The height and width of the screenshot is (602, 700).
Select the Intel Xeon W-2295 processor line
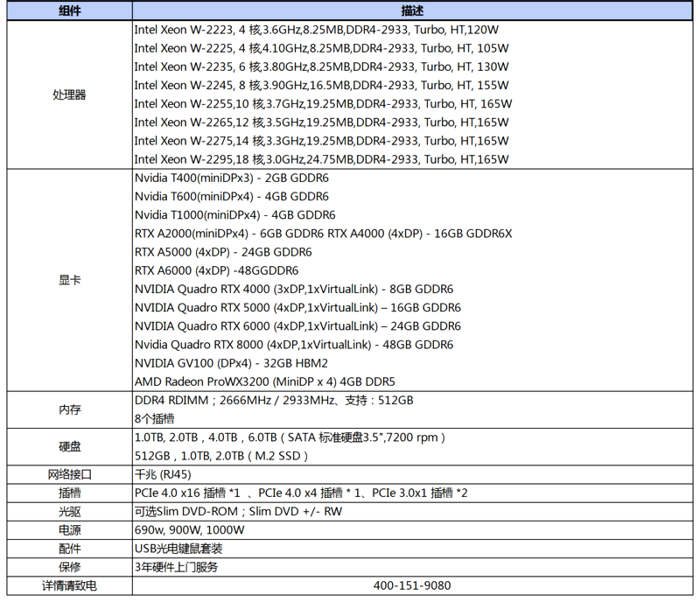(321, 159)
